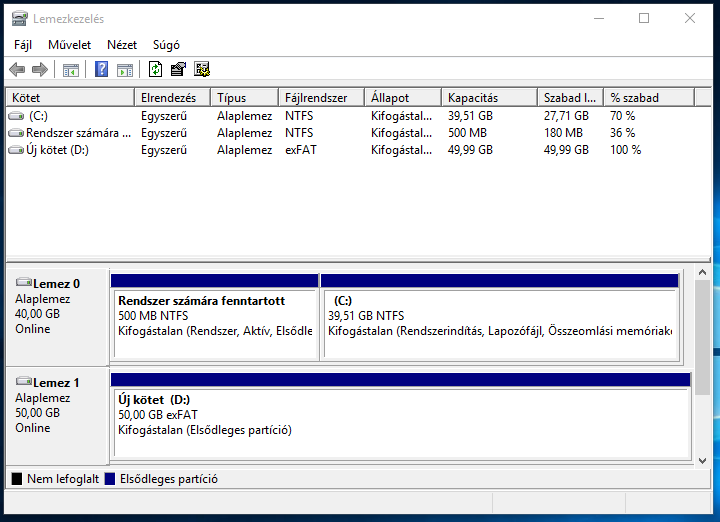Sort by the Kötet column header
The image size is (720, 522).
coord(70,97)
